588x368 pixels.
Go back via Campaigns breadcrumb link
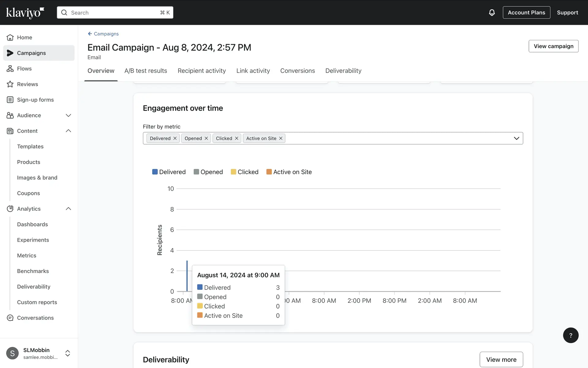coord(103,34)
